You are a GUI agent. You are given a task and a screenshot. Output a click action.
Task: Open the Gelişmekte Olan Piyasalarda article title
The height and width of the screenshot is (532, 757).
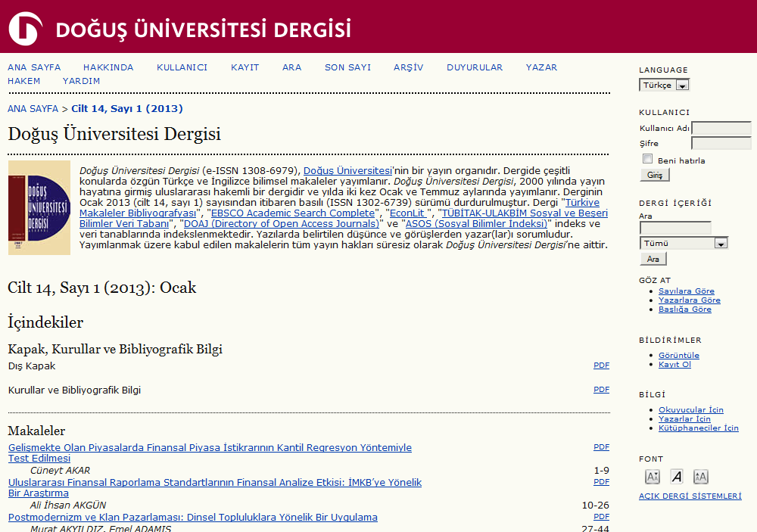[210, 453]
